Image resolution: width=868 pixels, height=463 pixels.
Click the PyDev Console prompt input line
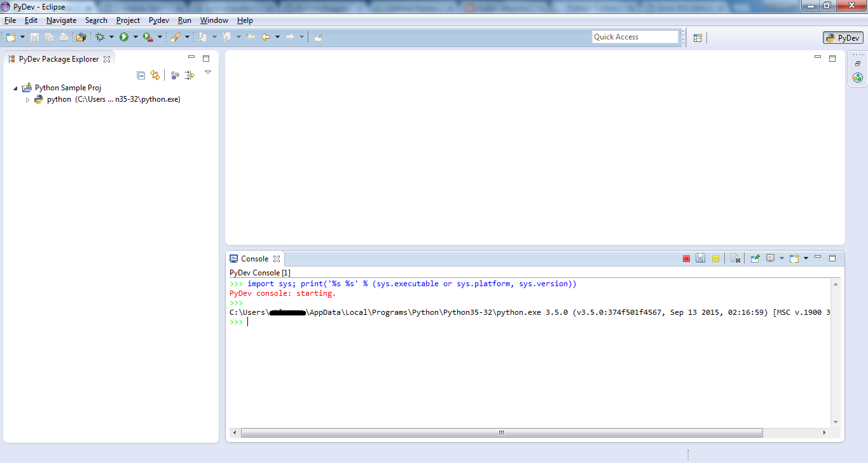point(530,322)
